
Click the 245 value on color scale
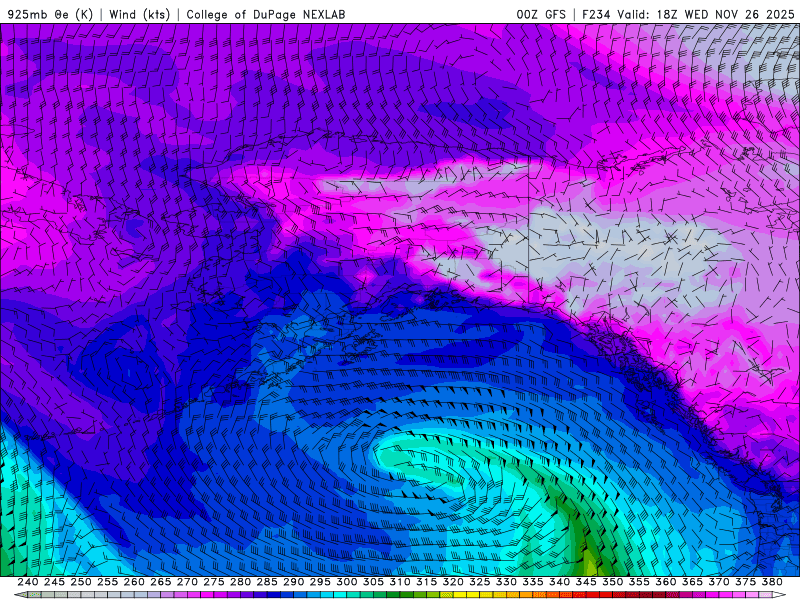click(54, 582)
